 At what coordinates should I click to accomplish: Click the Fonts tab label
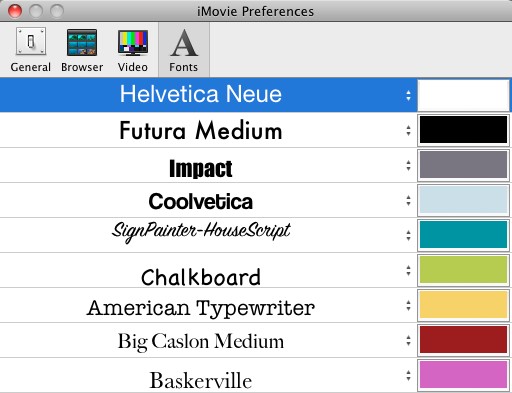pyautogui.click(x=184, y=67)
